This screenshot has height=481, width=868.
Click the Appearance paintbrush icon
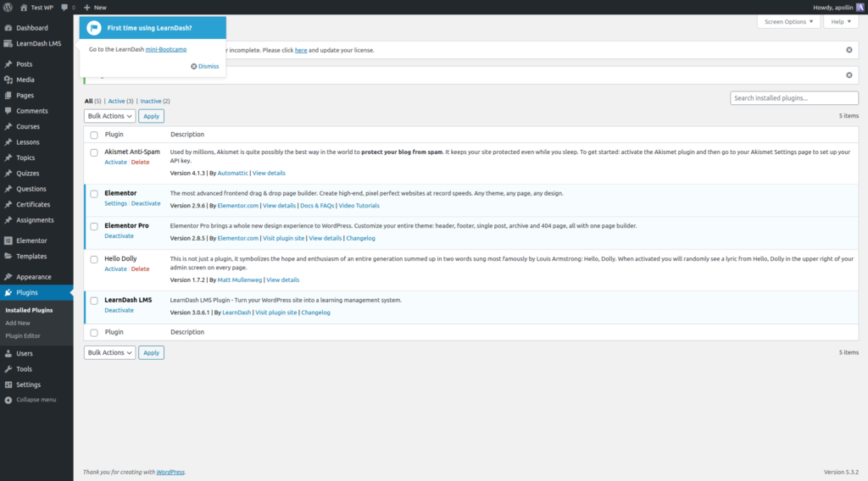click(8, 277)
